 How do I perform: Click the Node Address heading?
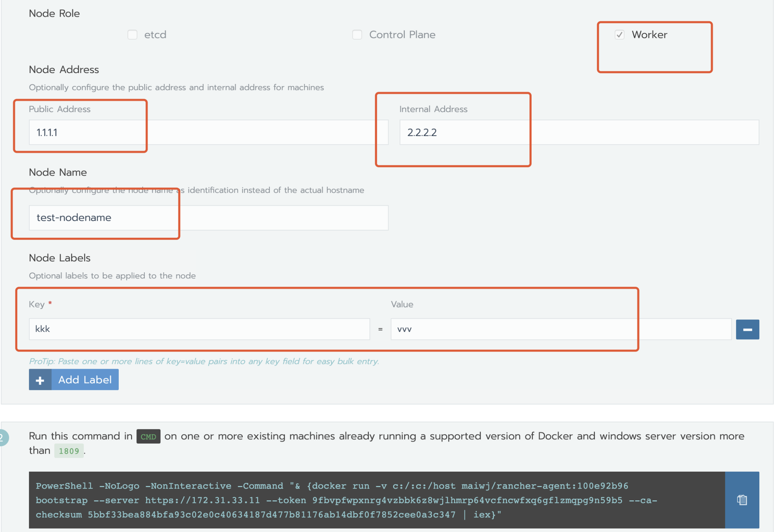pos(64,70)
